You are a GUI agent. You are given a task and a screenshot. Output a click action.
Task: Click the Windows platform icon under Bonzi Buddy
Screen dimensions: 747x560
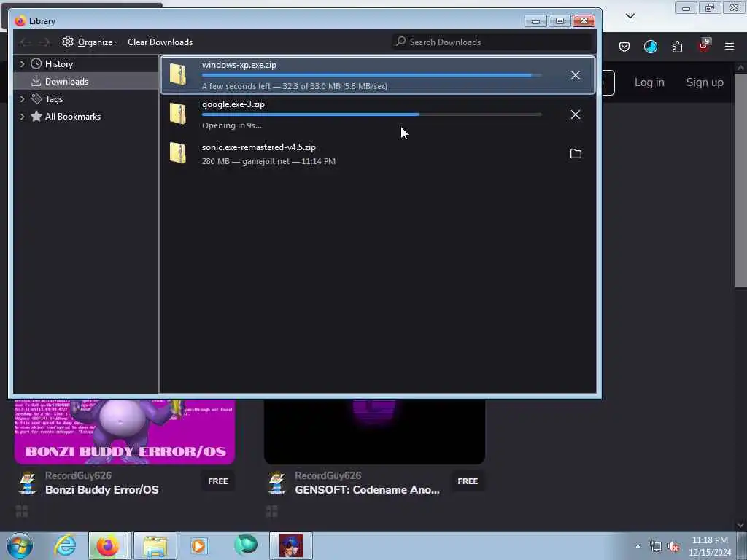[x=22, y=511]
